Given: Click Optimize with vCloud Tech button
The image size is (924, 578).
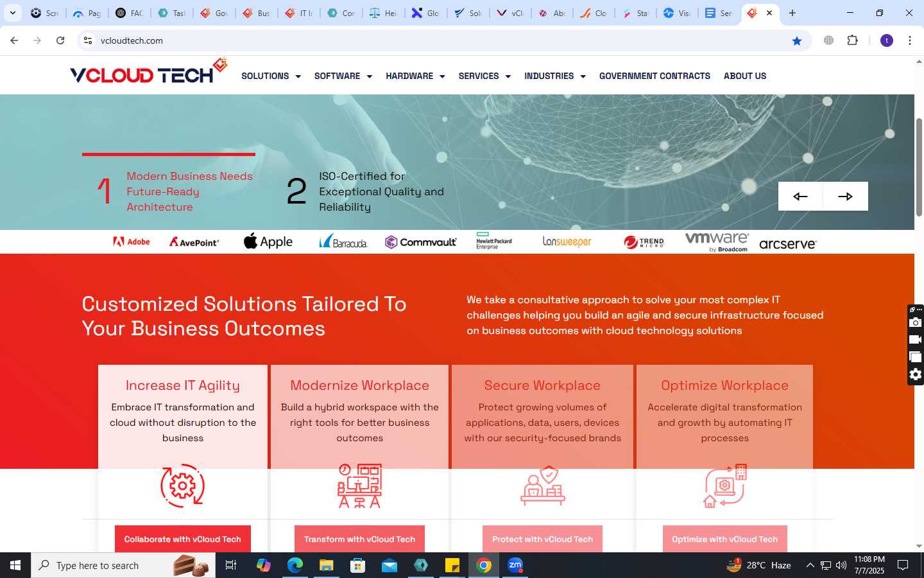Looking at the screenshot, I should click(724, 539).
